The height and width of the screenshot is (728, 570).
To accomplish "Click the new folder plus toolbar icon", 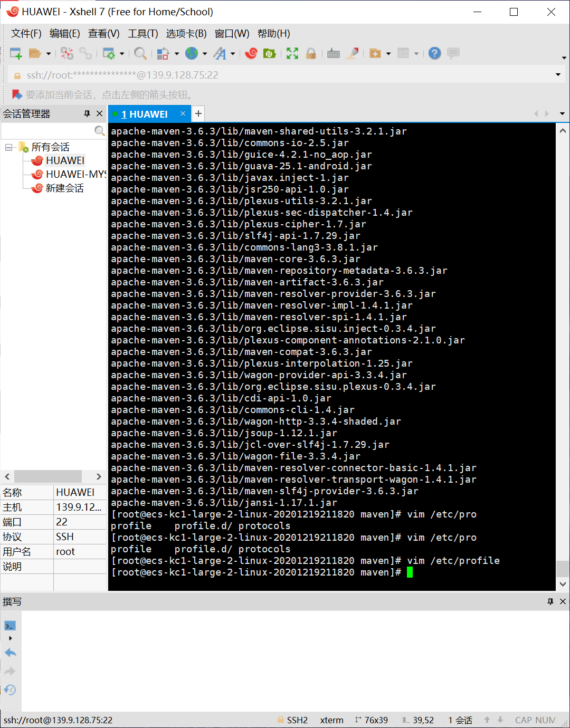I will click(375, 53).
